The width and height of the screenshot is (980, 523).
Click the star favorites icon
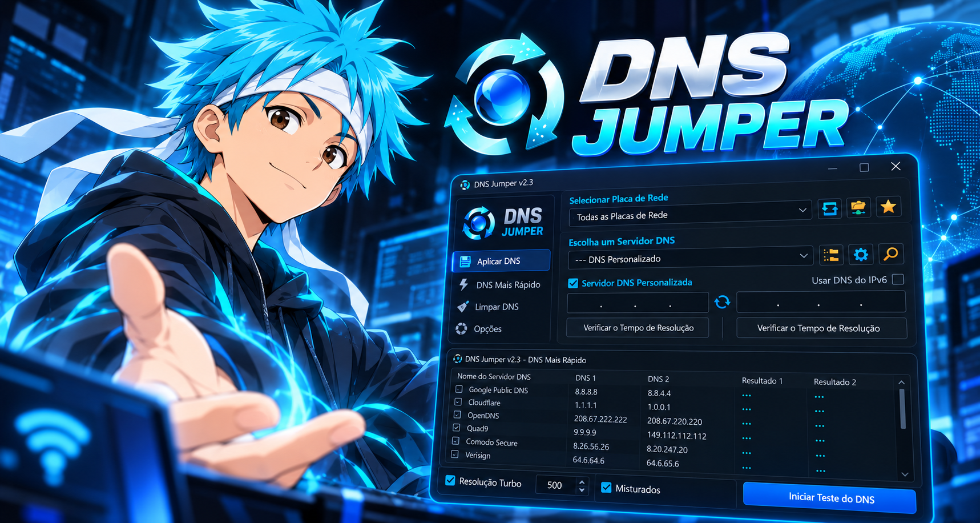[888, 207]
